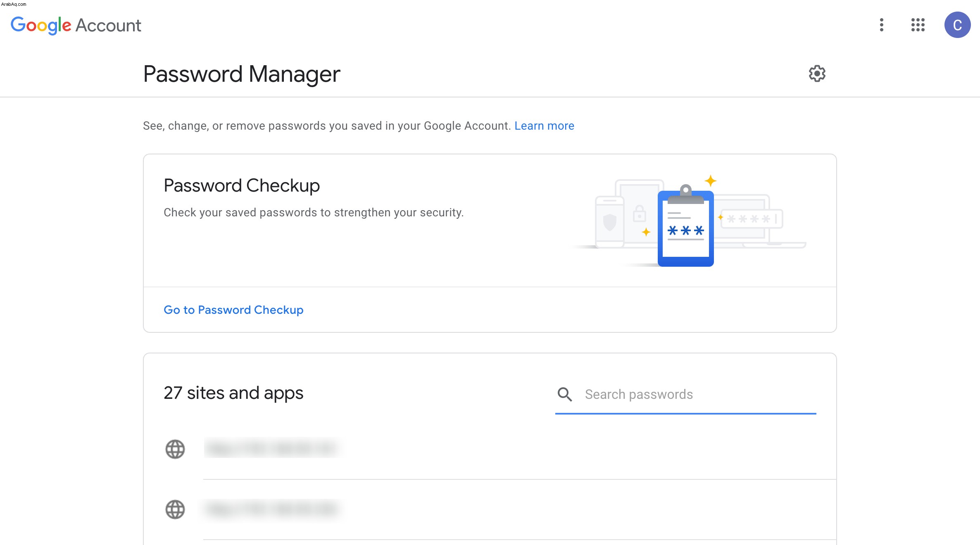Go to Password Checkup
Viewport: 980px width, 545px height.
(233, 310)
